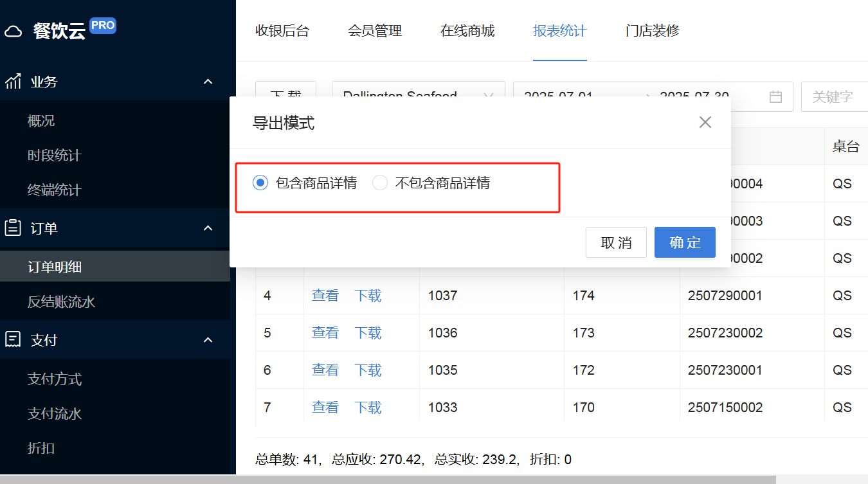Click 下载 link for order 1036
This screenshot has width=868, height=484.
(368, 333)
